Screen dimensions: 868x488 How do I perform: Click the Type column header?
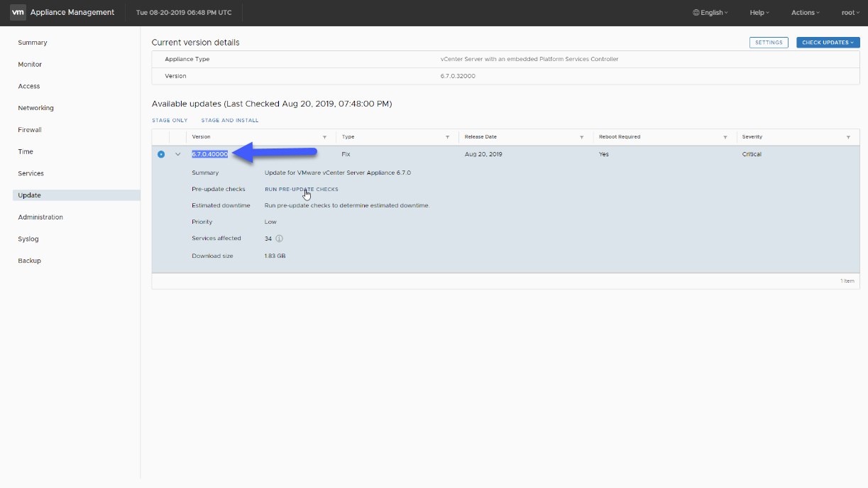[x=348, y=137]
